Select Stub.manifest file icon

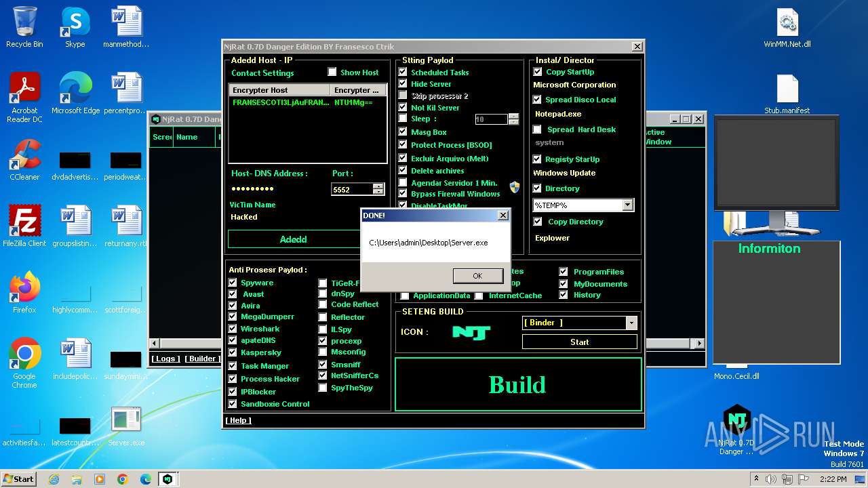tap(787, 94)
